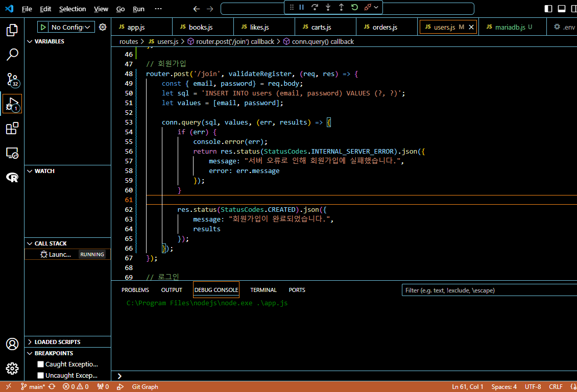Image resolution: width=577 pixels, height=392 pixels.
Task: Start debugging with green play button
Action: 43,27
